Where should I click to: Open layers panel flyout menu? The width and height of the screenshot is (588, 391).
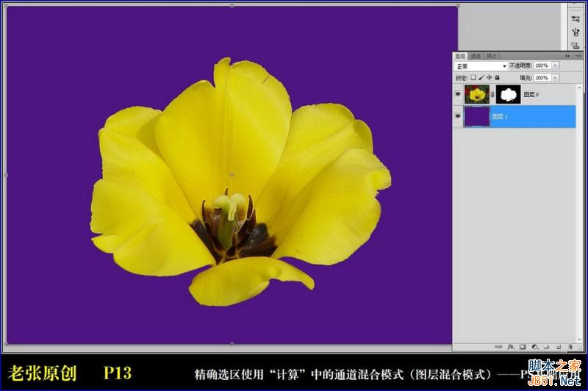coord(578,56)
